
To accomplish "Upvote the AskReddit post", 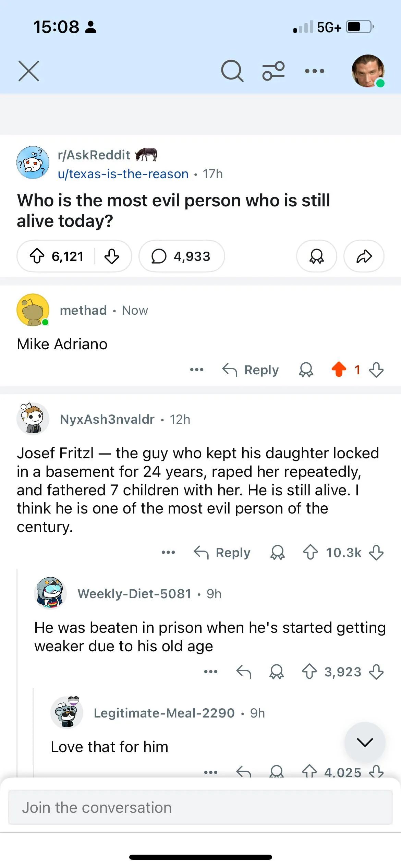I will tap(37, 256).
